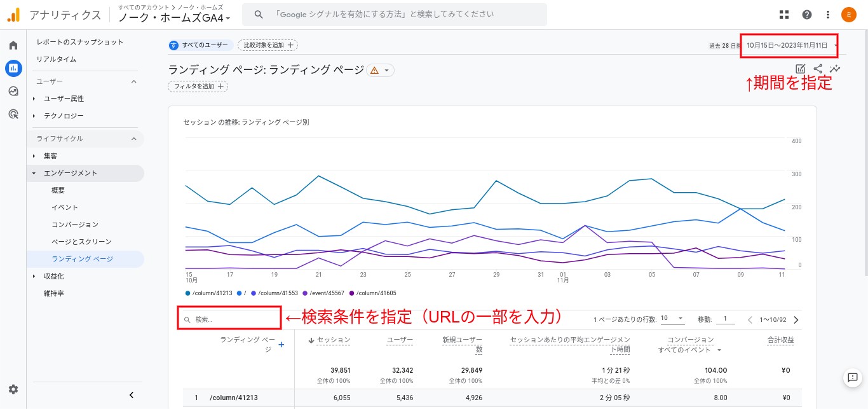Select the Reports bar chart icon
Screen dimensions: 868x409
13,68
